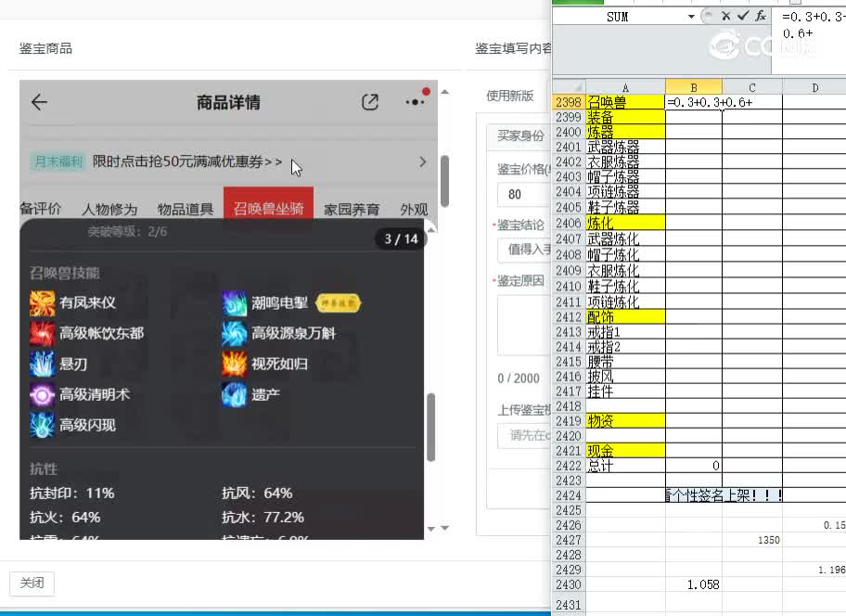Open the 家园养育 tab
Viewport: 846px width, 616px height.
[x=352, y=209]
